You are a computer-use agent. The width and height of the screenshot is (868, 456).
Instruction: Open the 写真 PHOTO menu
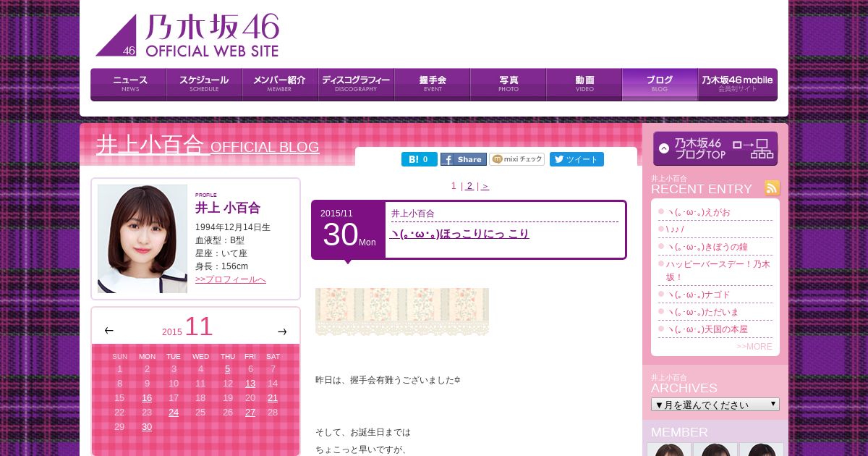[509, 84]
